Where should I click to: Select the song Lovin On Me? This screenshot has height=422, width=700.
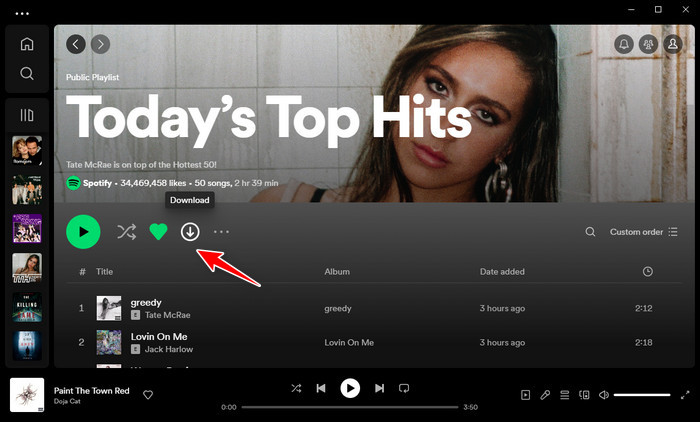(159, 337)
